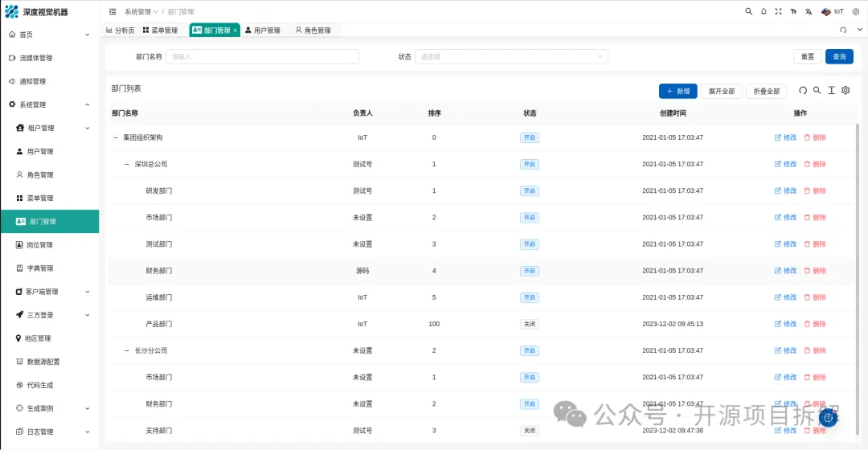Viewport: 868px width, 450px height.
Task: Switch to the 角色管理 tab
Action: [313, 31]
